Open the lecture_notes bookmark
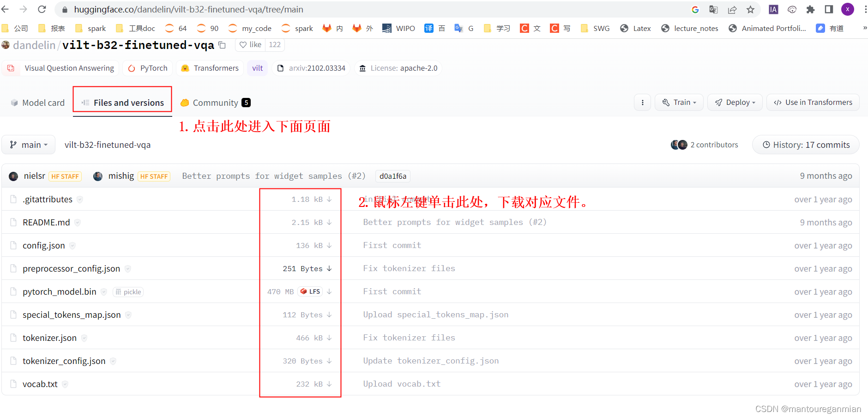The image size is (868, 418). pyautogui.click(x=690, y=28)
